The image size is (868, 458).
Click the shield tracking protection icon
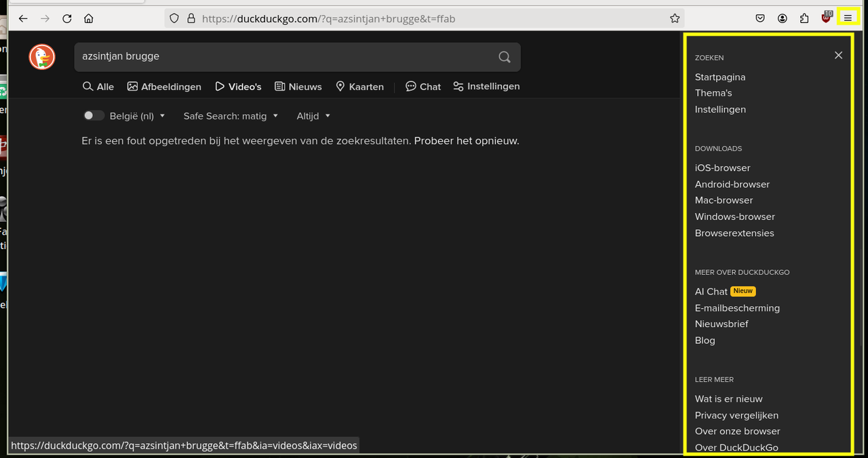(174, 18)
